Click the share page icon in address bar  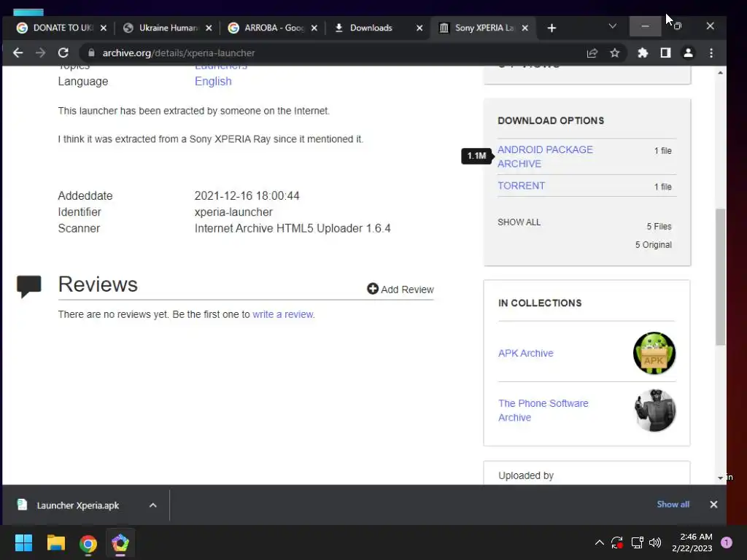[592, 52]
